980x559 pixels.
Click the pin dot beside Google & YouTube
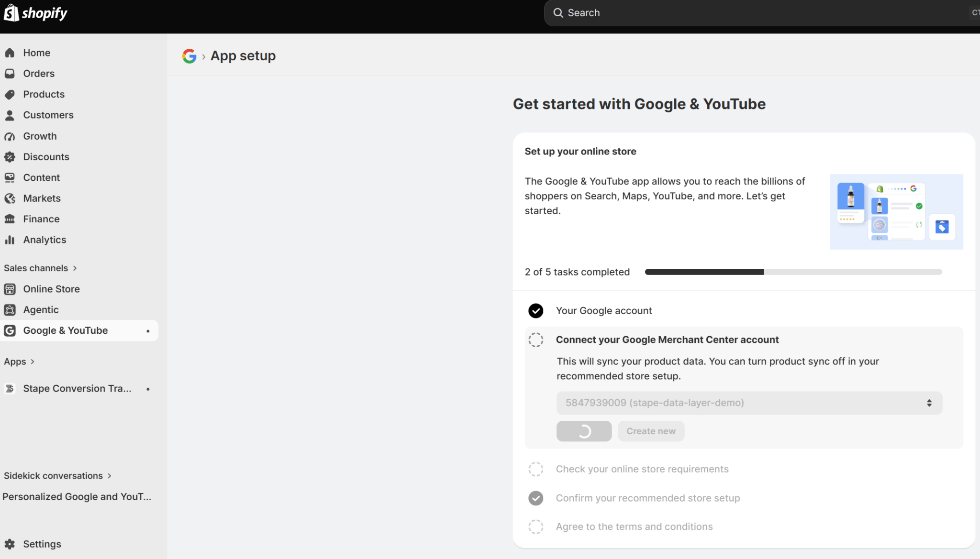148,331
